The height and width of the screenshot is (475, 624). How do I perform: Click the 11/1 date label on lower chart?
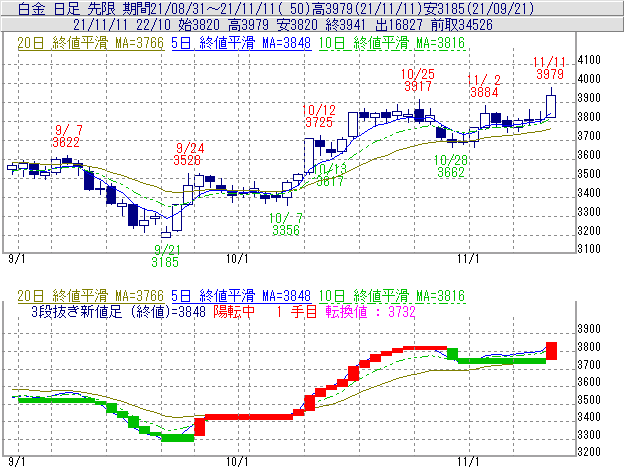click(468, 462)
